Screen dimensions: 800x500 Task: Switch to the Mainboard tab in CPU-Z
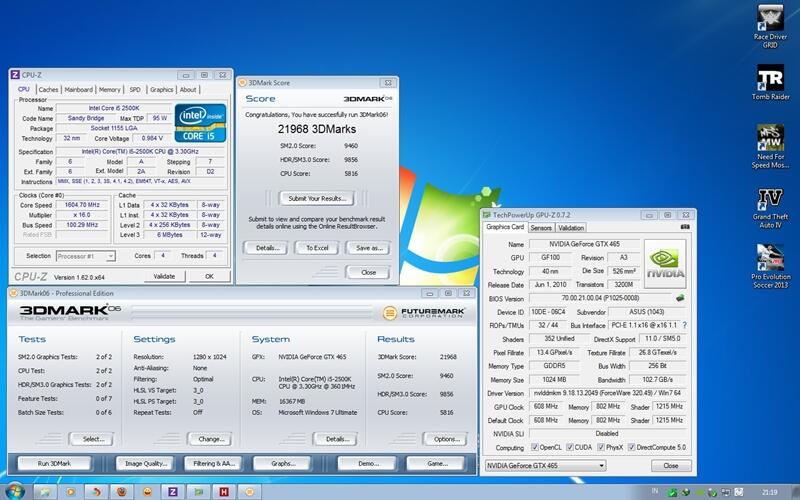click(79, 89)
